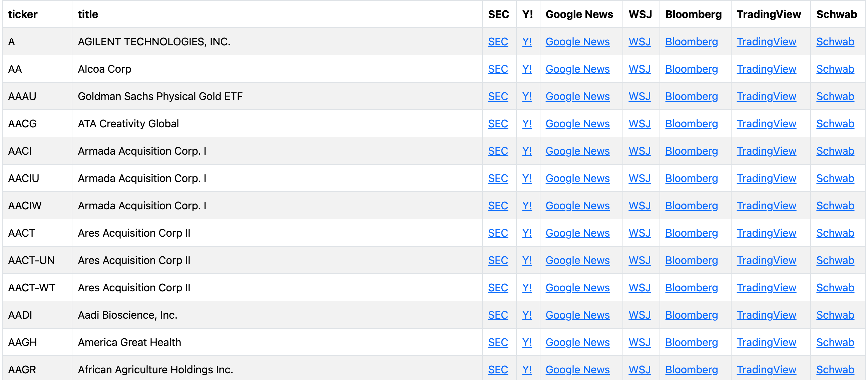868x380 pixels.
Task: Open Bloomberg link for AACI ticker
Action: (x=691, y=151)
